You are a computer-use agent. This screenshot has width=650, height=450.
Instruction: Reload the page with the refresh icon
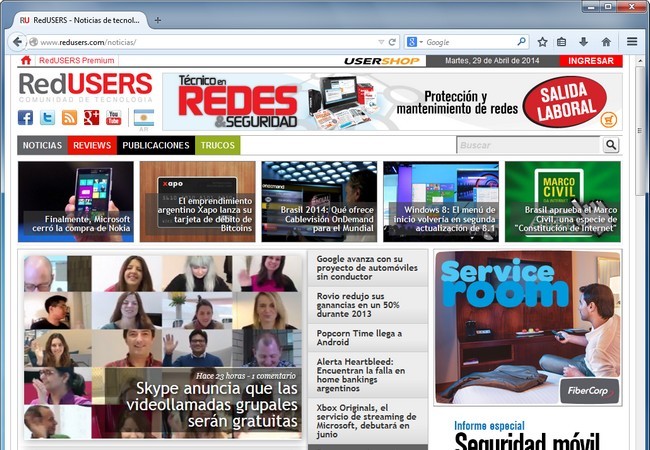point(392,42)
